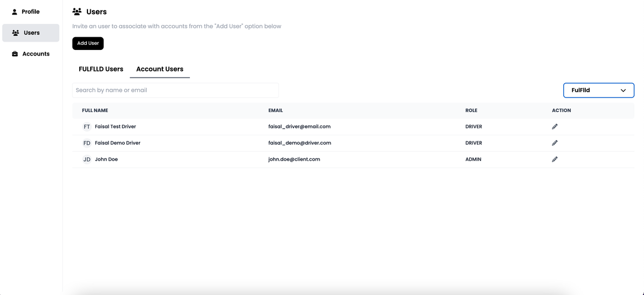Select the Account Users tab
Viewport: 644px width, 295px height.
pos(159,69)
